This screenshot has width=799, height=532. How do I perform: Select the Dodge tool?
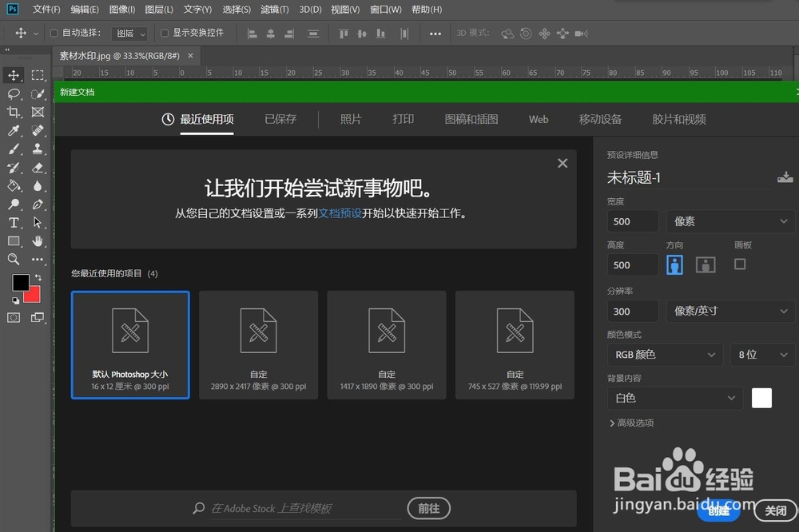[x=14, y=204]
